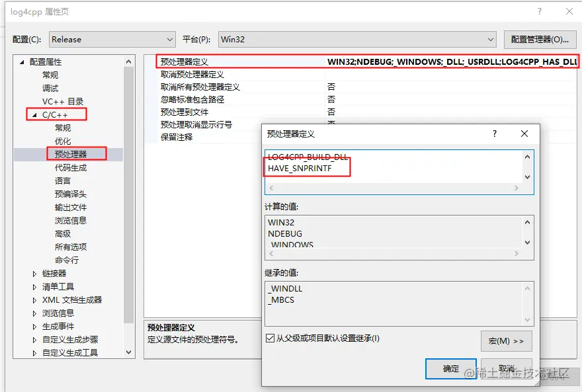
Task: Select the 代码生成 tree item
Action: 71,168
